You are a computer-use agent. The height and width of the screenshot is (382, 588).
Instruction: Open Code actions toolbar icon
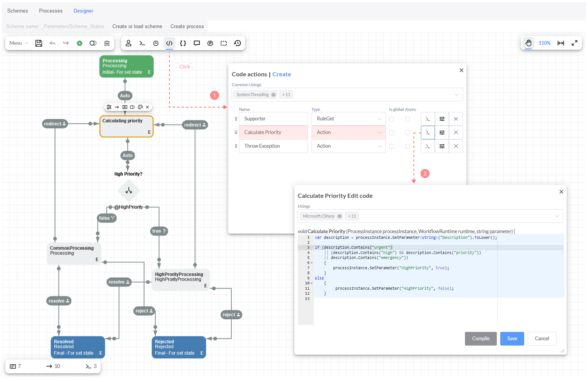169,43
